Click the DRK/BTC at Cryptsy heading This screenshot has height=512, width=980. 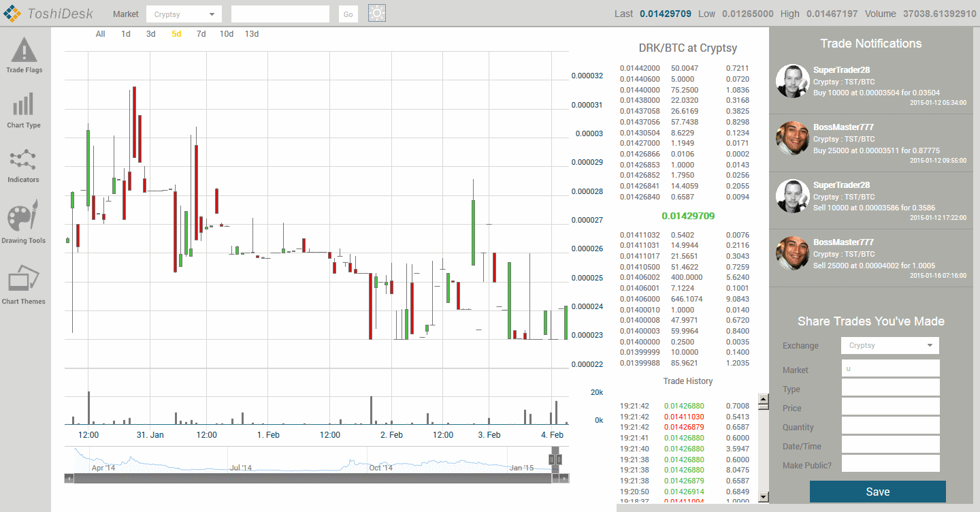(x=687, y=48)
